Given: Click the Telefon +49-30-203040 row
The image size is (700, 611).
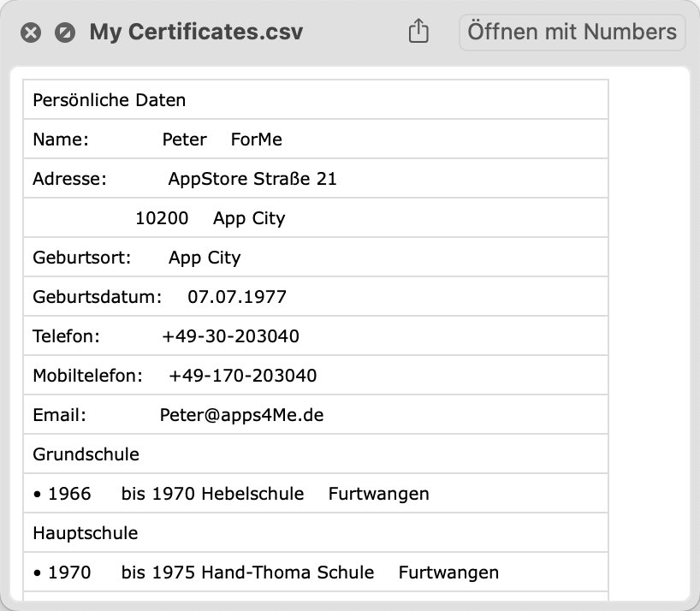Looking at the screenshot, I should (x=316, y=335).
